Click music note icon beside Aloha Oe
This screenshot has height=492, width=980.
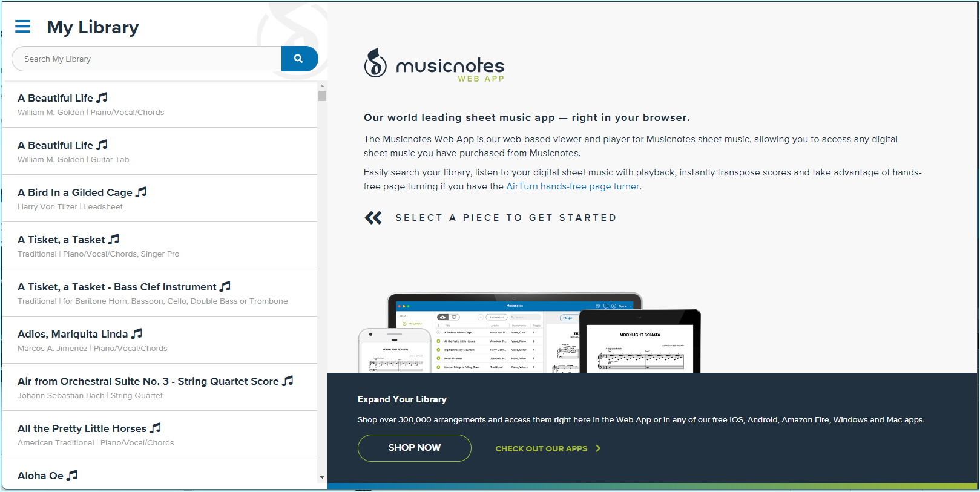[72, 475]
